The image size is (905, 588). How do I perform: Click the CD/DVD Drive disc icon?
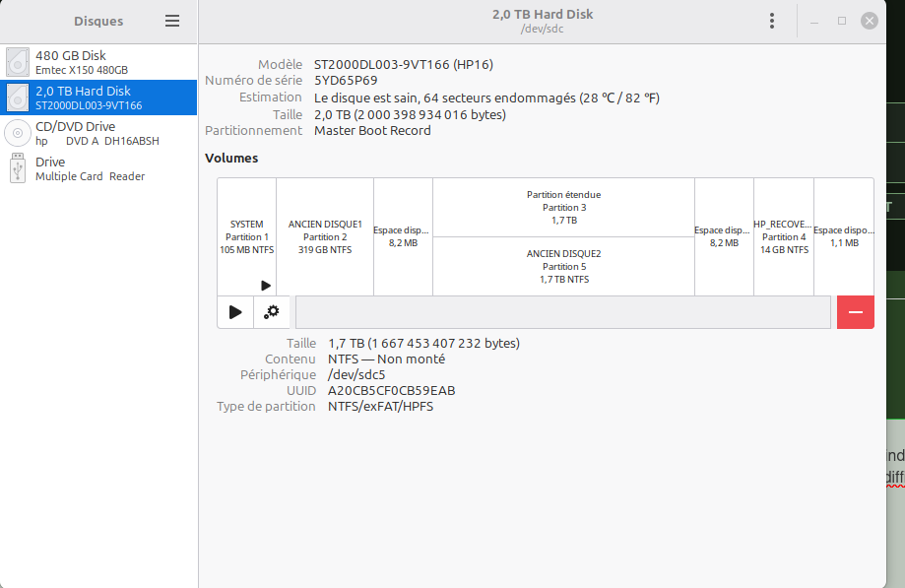pos(18,133)
